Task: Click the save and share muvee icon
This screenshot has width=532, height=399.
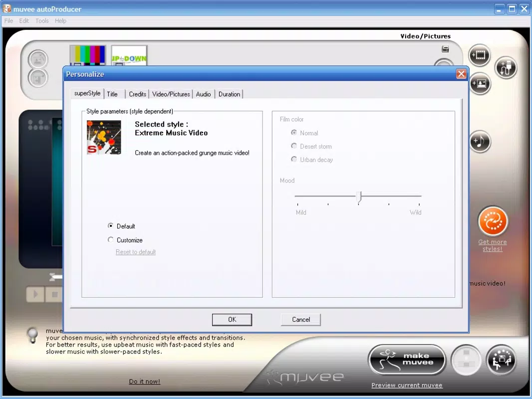Action: [501, 360]
